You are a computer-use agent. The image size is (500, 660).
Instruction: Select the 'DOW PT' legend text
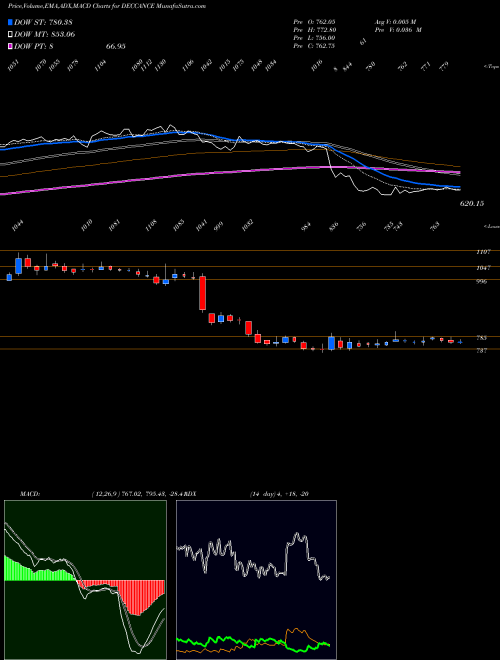point(34,46)
